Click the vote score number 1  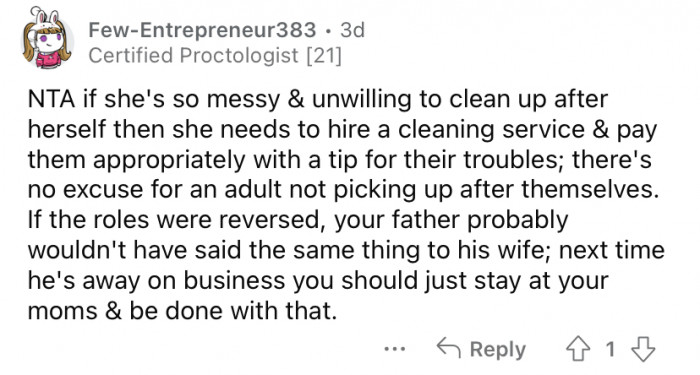[611, 349]
